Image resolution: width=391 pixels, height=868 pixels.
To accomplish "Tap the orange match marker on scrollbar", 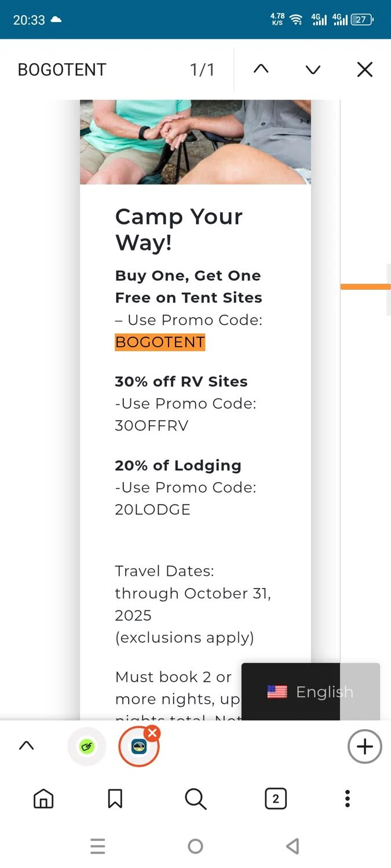I will 365,287.
